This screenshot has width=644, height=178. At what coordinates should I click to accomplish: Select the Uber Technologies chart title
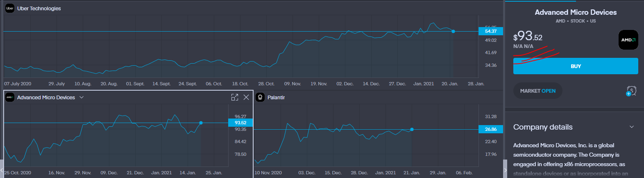(39, 8)
